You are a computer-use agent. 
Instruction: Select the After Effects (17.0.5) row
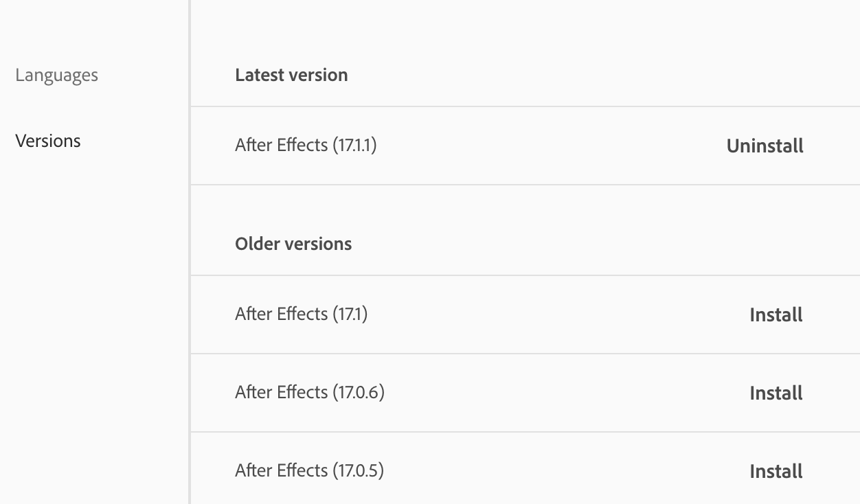[x=481, y=471]
